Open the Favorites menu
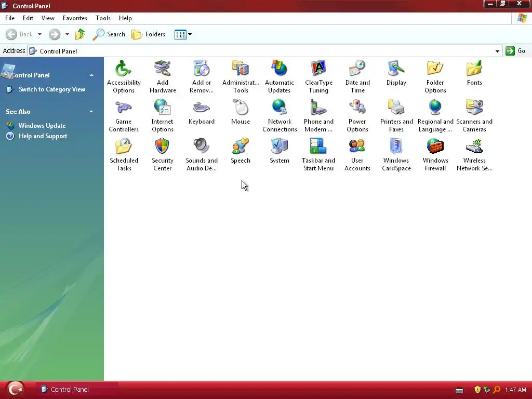532x399 pixels. coord(75,18)
